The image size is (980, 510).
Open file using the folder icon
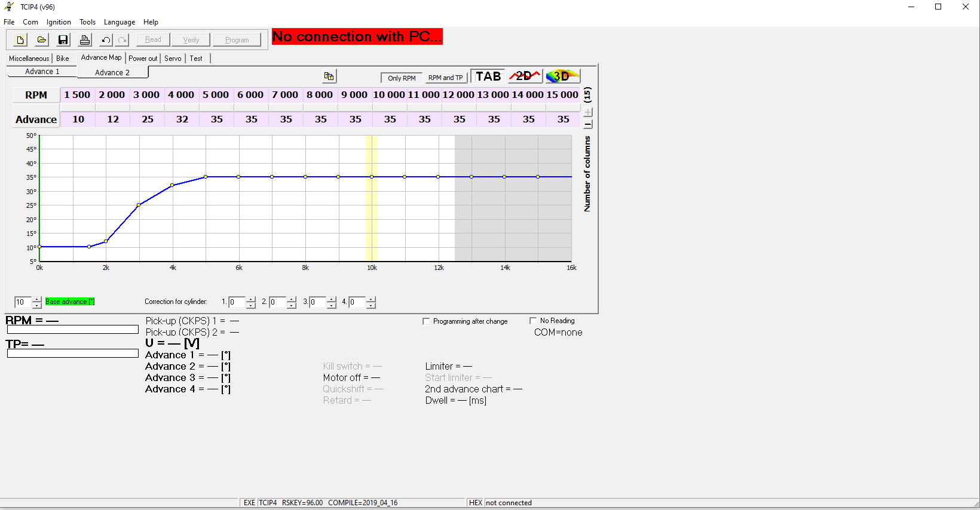pos(42,40)
